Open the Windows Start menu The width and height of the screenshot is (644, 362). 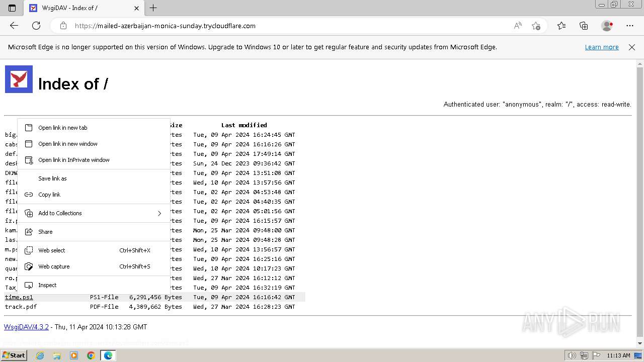point(14,355)
